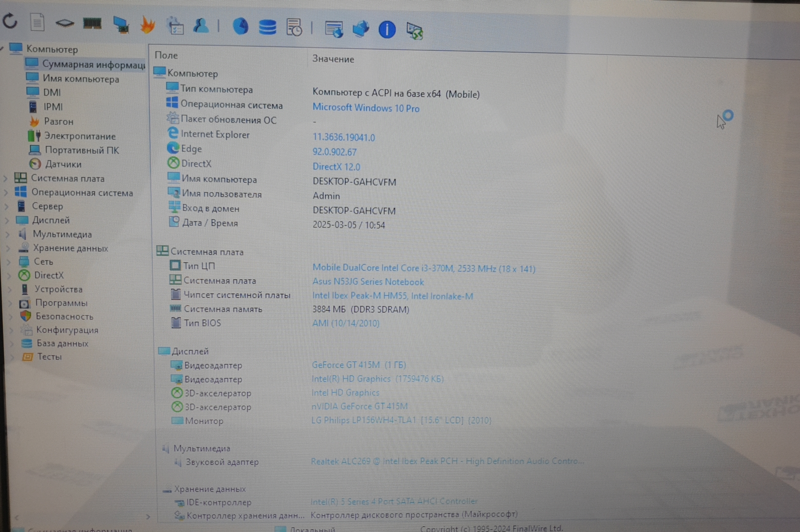The height and width of the screenshot is (532, 800).
Task: Expand the Операционная система tree node
Action: tap(6, 193)
